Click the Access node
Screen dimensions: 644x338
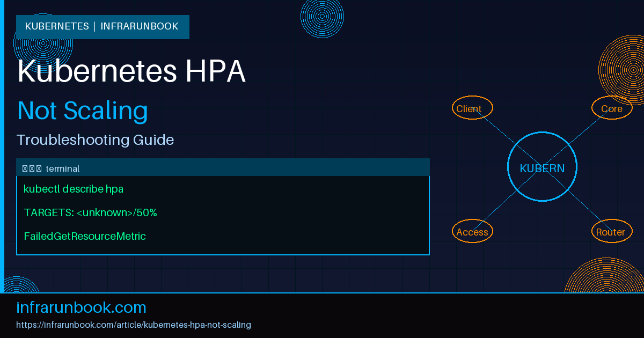[x=472, y=231]
